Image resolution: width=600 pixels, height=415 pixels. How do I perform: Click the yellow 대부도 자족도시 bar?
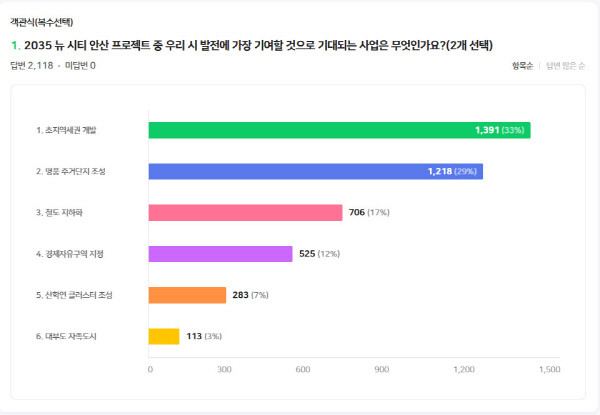[x=164, y=336]
